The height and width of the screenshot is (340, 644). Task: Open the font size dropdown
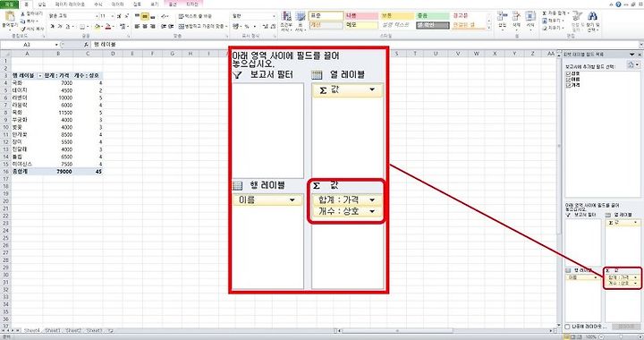pos(113,16)
